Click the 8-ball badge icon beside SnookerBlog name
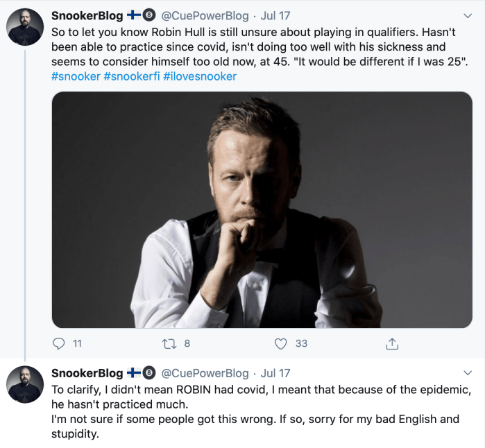This screenshot has width=485, height=448. click(x=148, y=15)
